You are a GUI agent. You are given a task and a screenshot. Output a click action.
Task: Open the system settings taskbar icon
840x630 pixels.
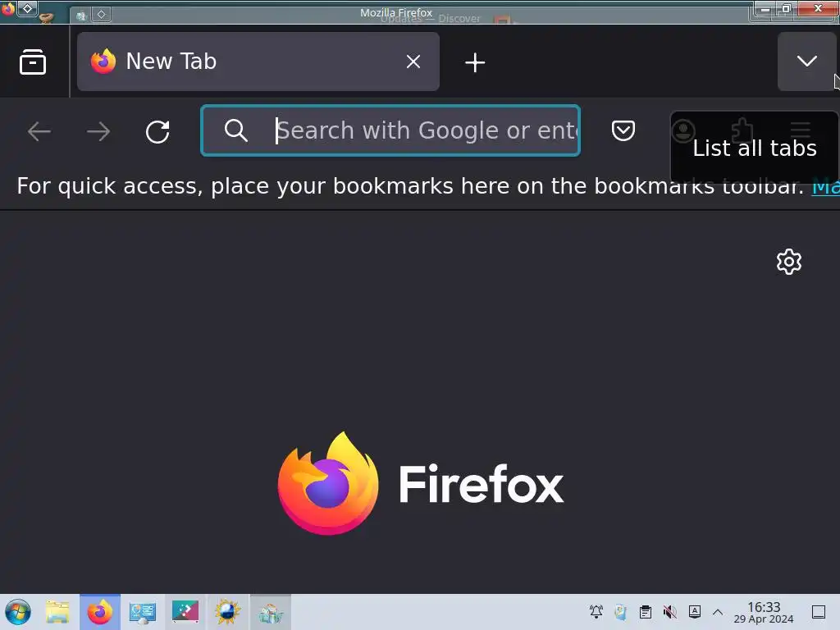pos(143,612)
